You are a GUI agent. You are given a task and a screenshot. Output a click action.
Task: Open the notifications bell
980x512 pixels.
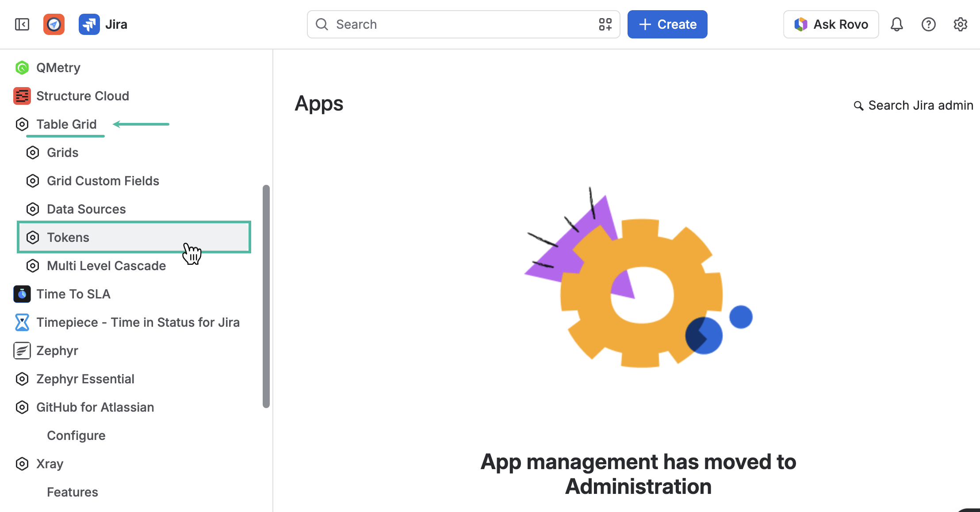pyautogui.click(x=897, y=24)
